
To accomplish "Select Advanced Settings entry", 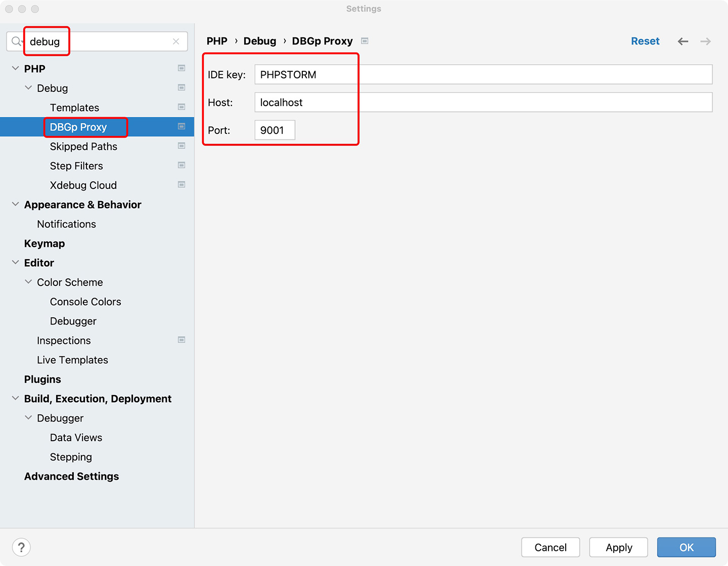I will [71, 477].
